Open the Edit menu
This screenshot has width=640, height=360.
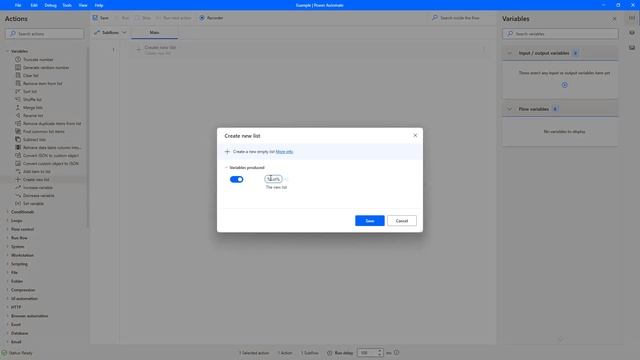point(34,5)
